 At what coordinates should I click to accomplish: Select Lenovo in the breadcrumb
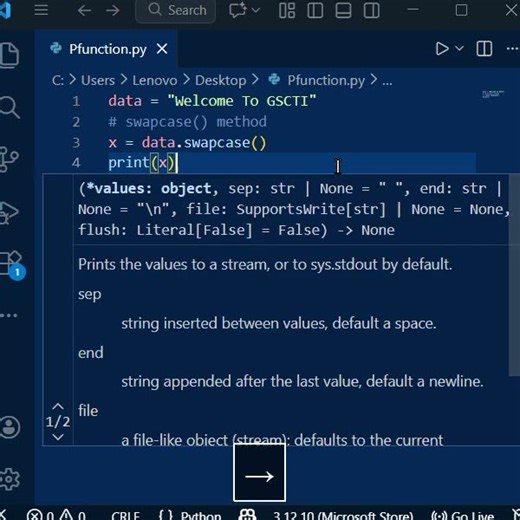click(x=155, y=80)
